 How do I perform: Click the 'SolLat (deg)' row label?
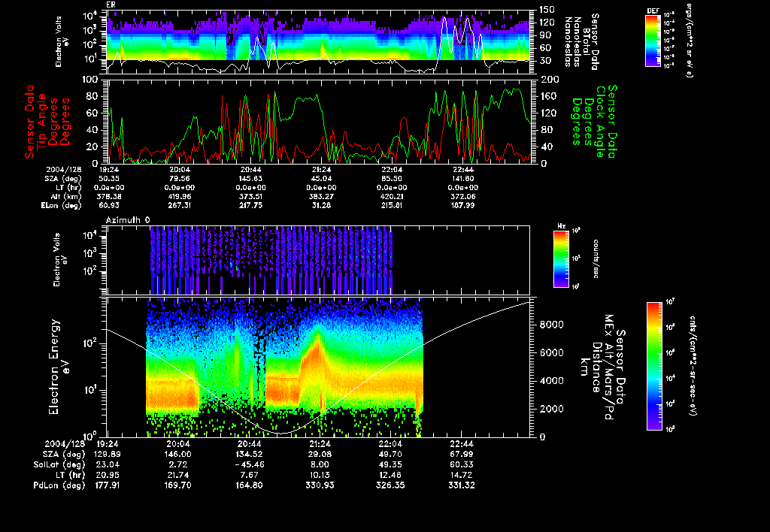[x=59, y=465]
